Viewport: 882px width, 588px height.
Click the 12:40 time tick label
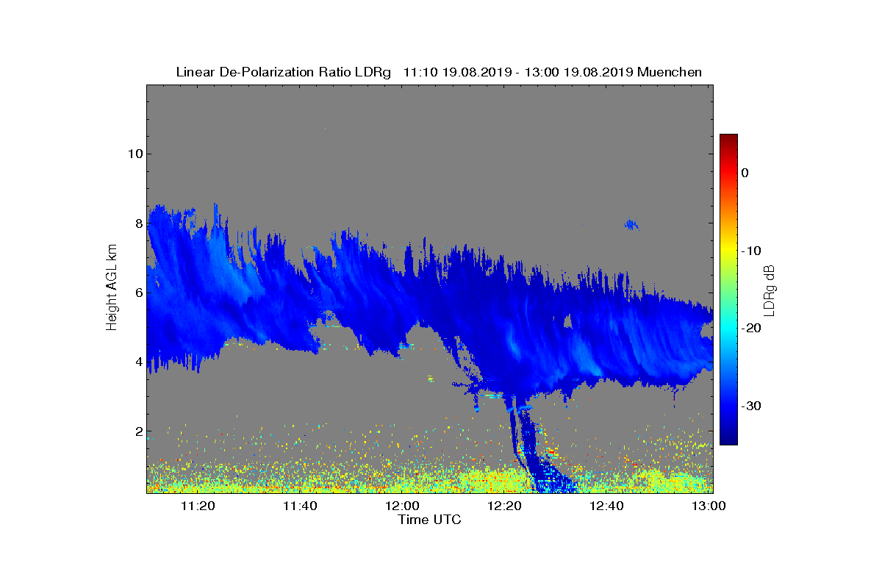coord(606,506)
